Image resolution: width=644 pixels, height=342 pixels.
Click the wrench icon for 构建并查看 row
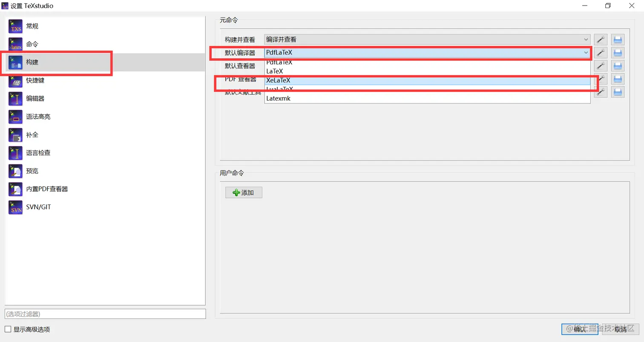click(601, 40)
